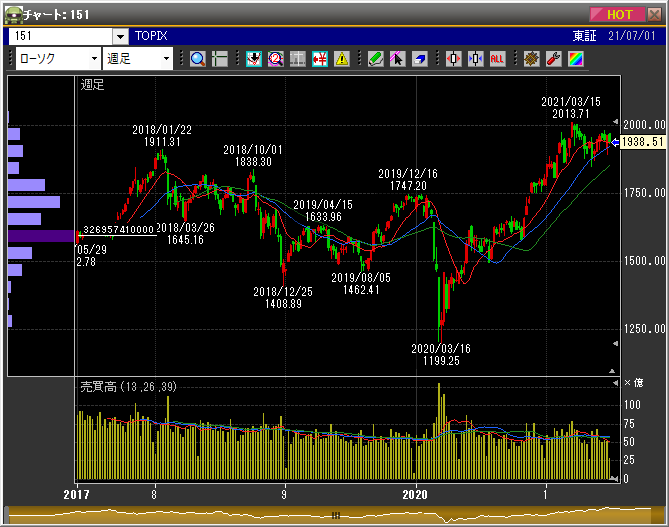Click the magnifying glass zoom tool

point(197,59)
